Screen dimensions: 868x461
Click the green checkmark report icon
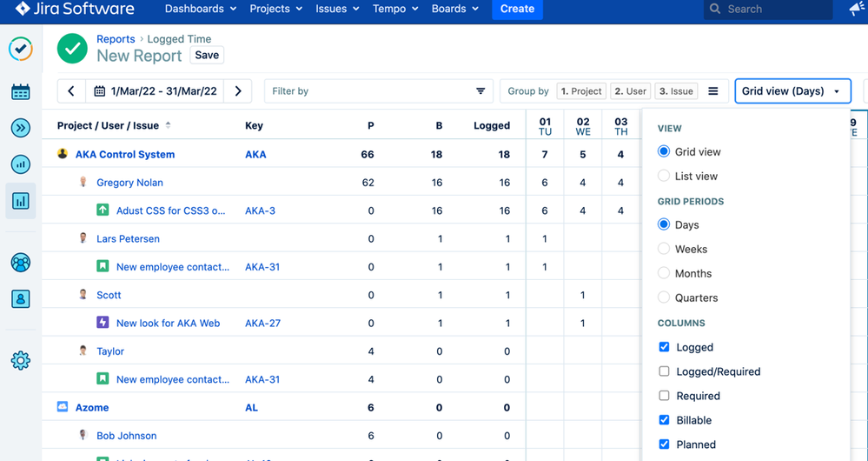pos(72,49)
